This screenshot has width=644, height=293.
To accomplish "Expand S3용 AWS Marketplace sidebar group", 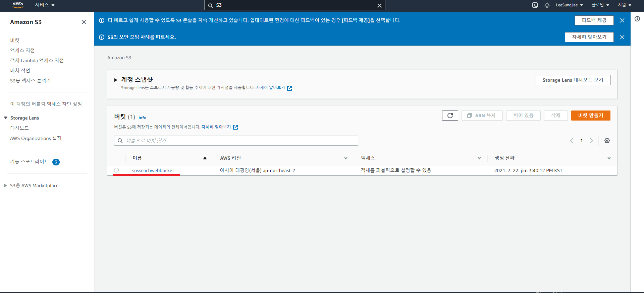I will (5, 186).
